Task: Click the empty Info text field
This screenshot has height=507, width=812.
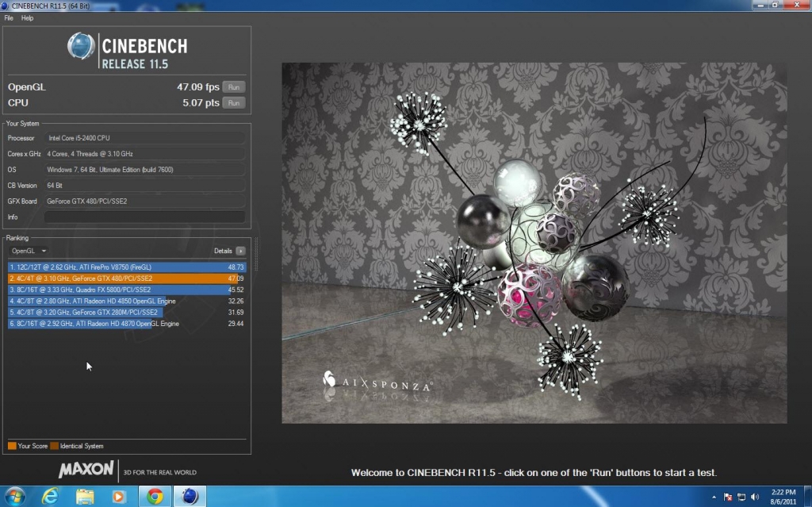Action: tap(143, 217)
